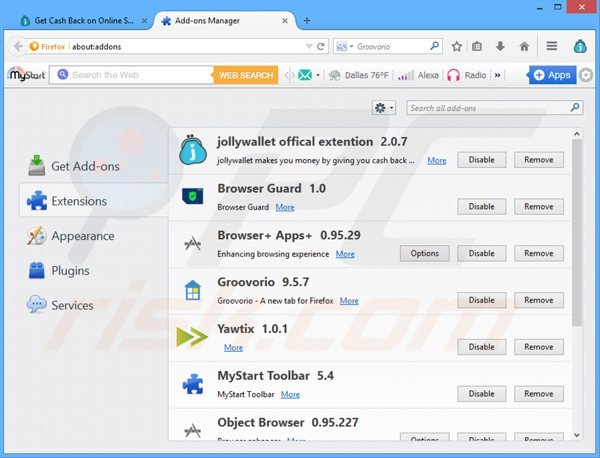Viewport: 600px width, 458px height.
Task: Click the Groovorio house icon
Action: tap(192, 290)
